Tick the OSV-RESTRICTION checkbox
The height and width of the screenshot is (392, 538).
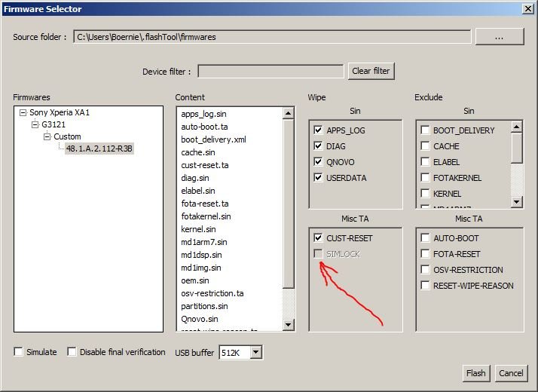425,269
